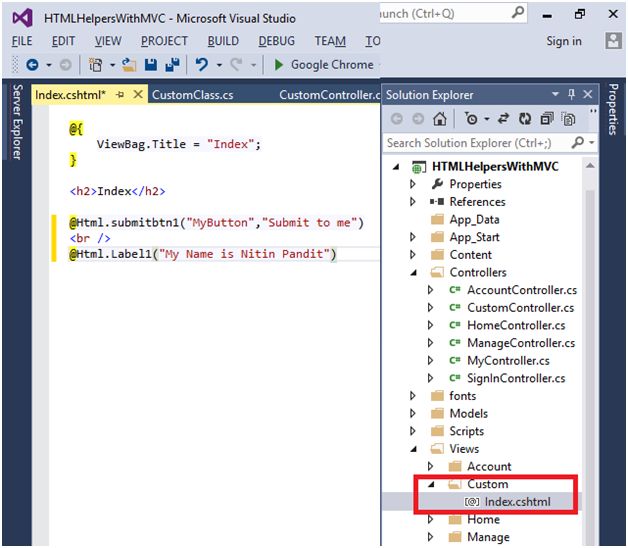Viewport: 628px width, 548px height.
Task: Select Index.cshtml under the Custom folder
Action: 517,502
